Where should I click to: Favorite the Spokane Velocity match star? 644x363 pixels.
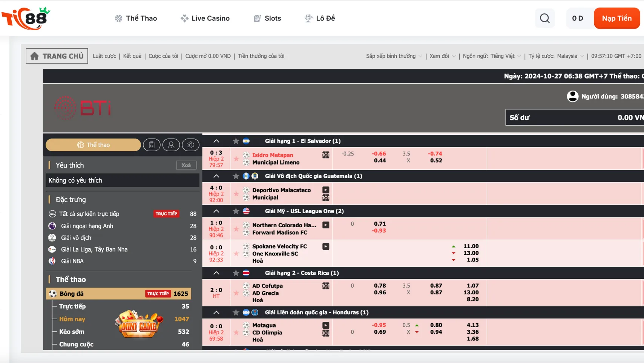coord(236,254)
